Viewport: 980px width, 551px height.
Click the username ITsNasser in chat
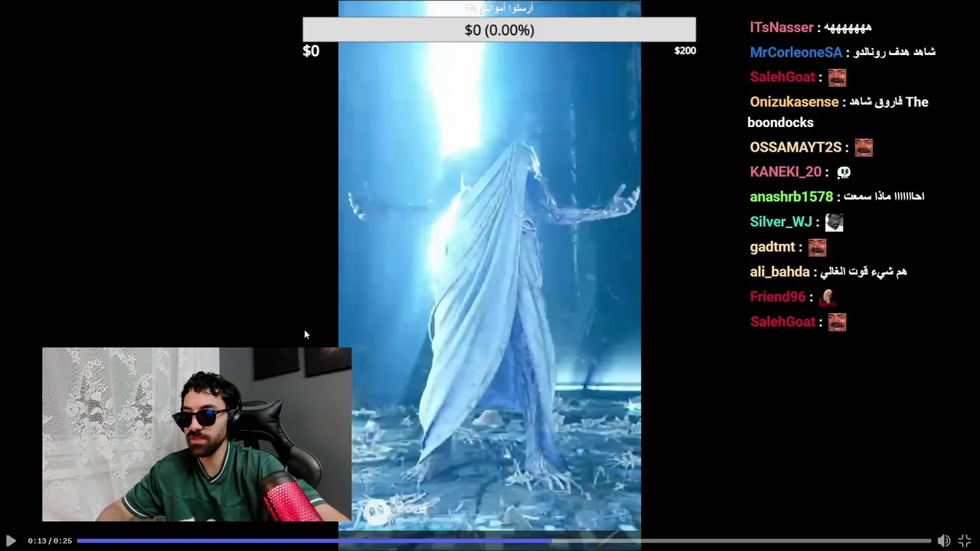tap(782, 28)
